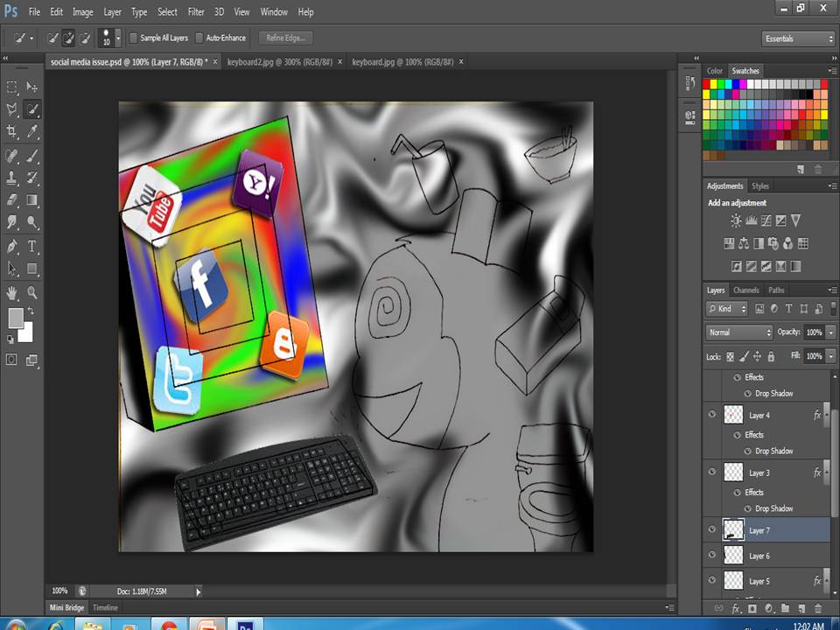The width and height of the screenshot is (840, 630).
Task: Select the Hand tool
Action: [x=11, y=292]
